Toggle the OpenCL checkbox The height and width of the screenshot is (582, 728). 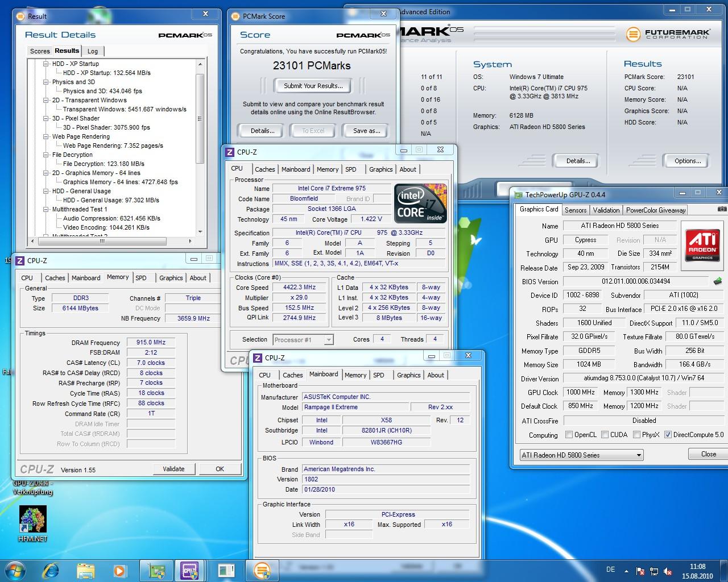coord(569,435)
